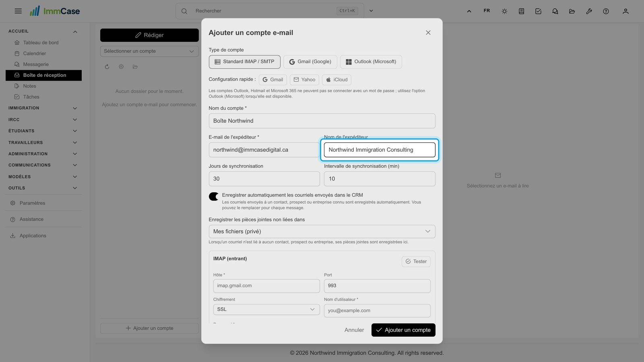The width and height of the screenshot is (644, 362).
Task: Open the wrench tools icon in header
Action: point(589,11)
